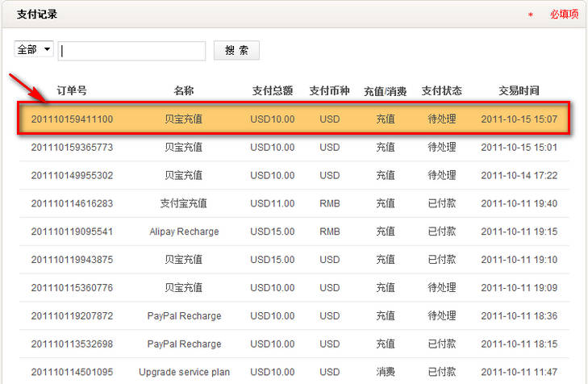The width and height of the screenshot is (588, 384).
Task: Open the Upgrade service plan record
Action: point(184,372)
